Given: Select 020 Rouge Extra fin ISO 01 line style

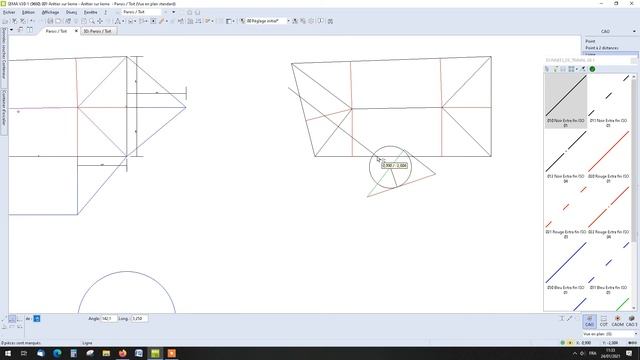Looking at the screenshot, I should 608,157.
